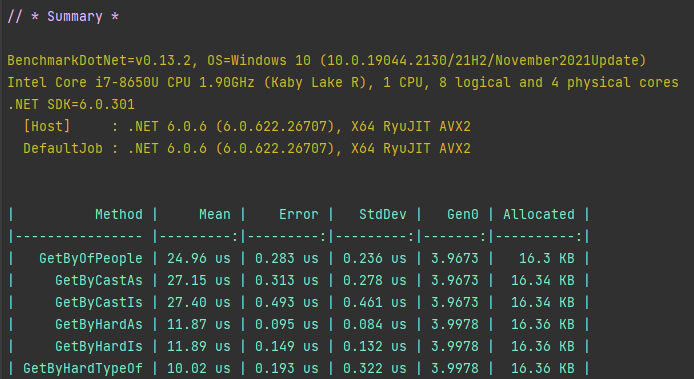Click the '[Host]' label
Image resolution: width=694 pixels, height=379 pixels.
(x=46, y=127)
